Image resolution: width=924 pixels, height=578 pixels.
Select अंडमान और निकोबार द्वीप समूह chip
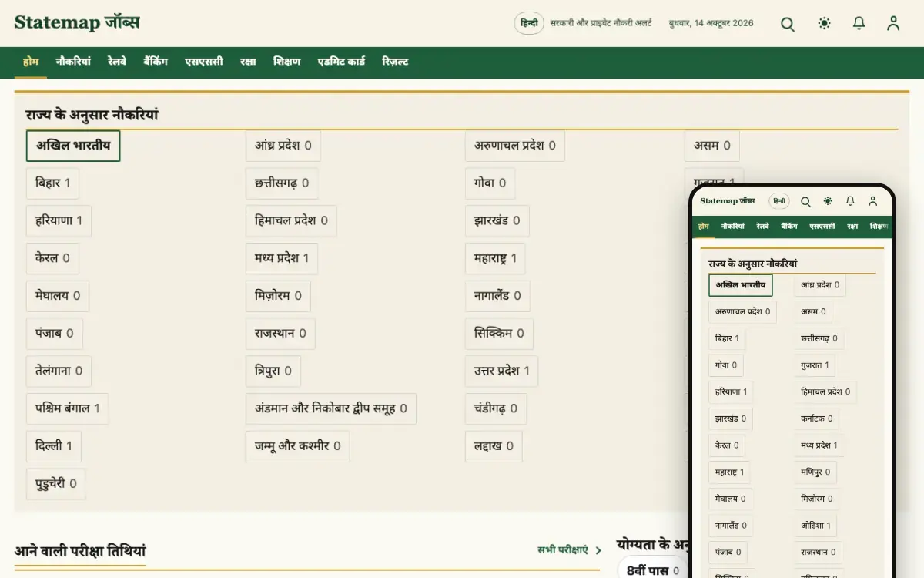click(331, 410)
